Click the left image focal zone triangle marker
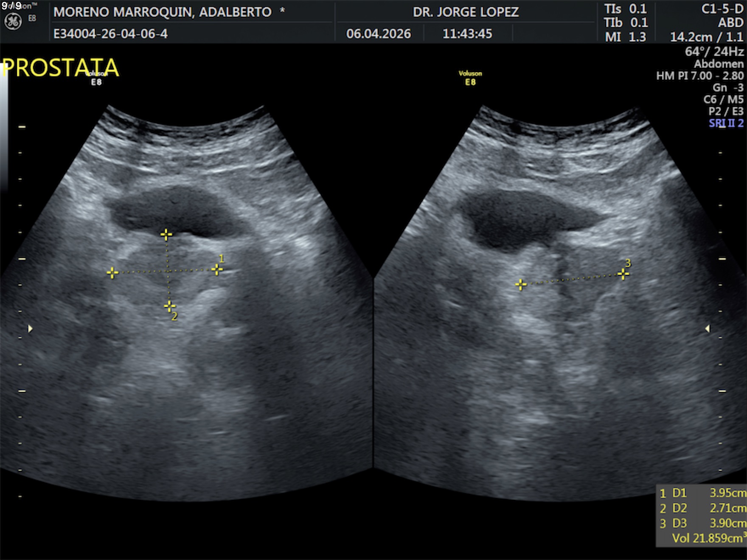The height and width of the screenshot is (560, 747). (30, 328)
